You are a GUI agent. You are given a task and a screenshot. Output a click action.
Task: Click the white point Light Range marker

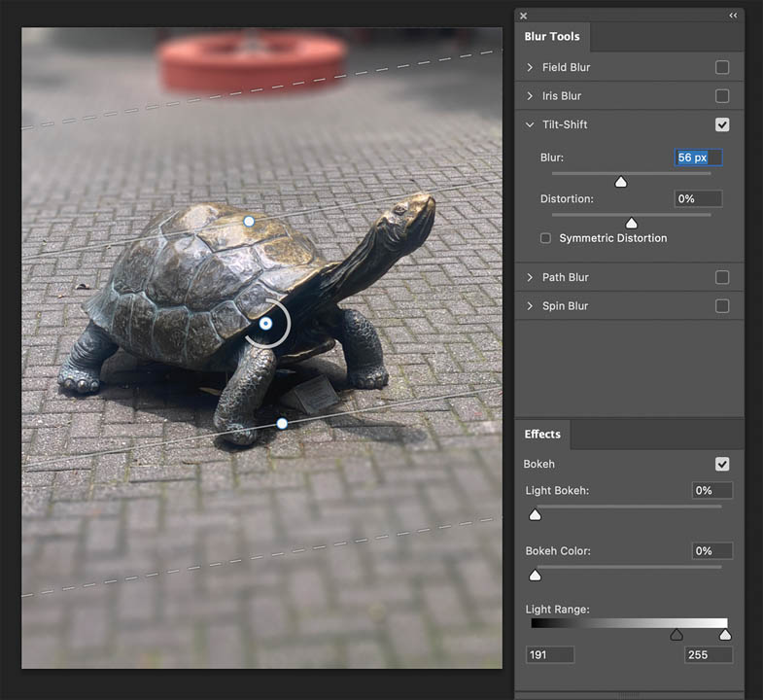[725, 635]
